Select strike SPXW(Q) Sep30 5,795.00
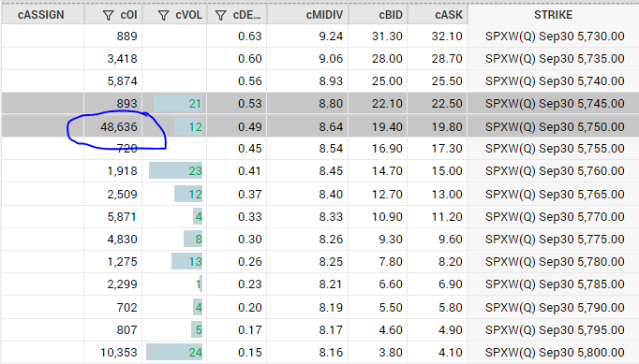This screenshot has width=639, height=364. click(x=555, y=329)
